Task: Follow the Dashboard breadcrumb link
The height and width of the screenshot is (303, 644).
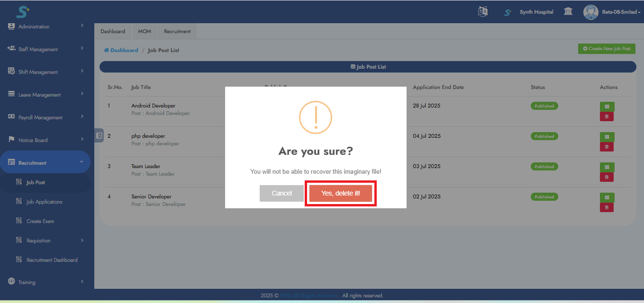Action: point(124,50)
